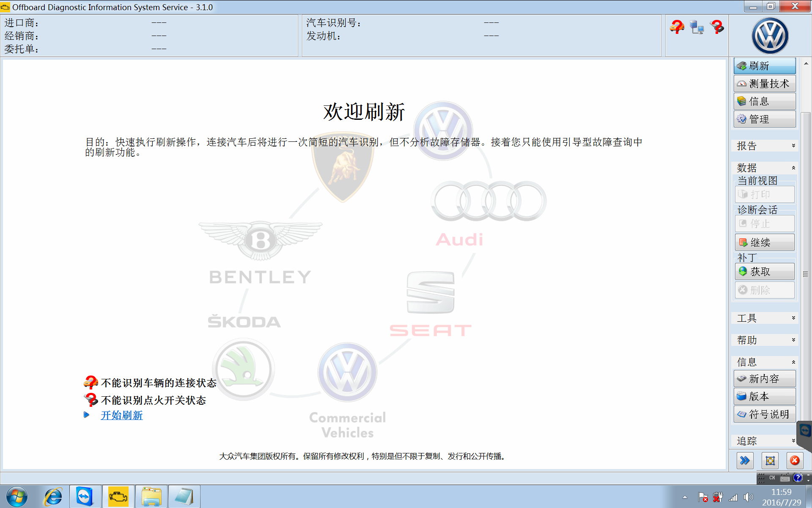Open 符号说明 symbol legend
812x508 pixels.
point(765,414)
